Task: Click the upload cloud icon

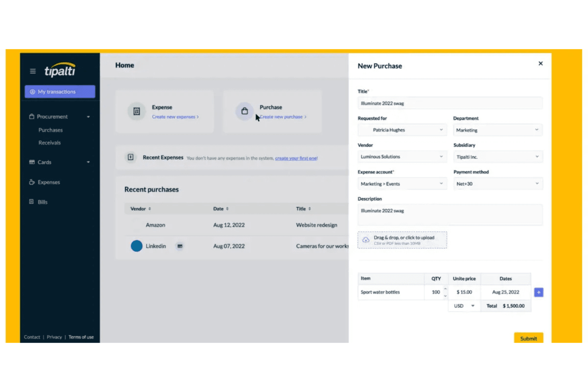Action: coord(366,240)
